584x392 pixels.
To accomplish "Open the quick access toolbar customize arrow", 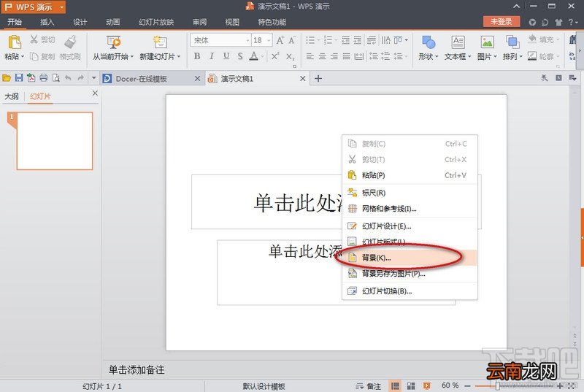I will (x=94, y=78).
